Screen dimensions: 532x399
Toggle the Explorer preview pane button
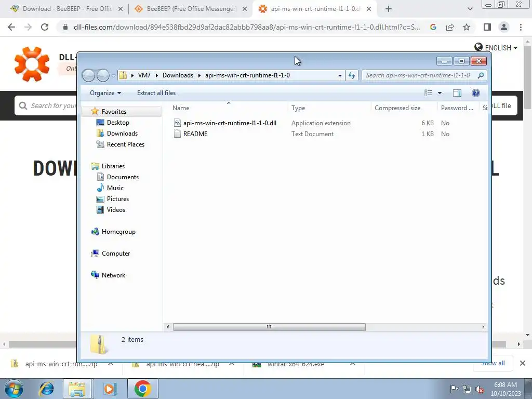click(x=457, y=93)
